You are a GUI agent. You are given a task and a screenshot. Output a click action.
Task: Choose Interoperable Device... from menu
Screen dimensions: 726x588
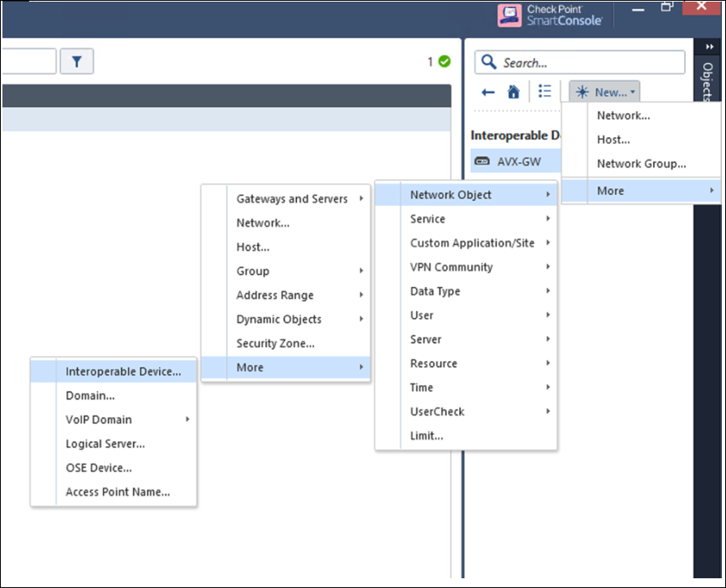pos(123,371)
